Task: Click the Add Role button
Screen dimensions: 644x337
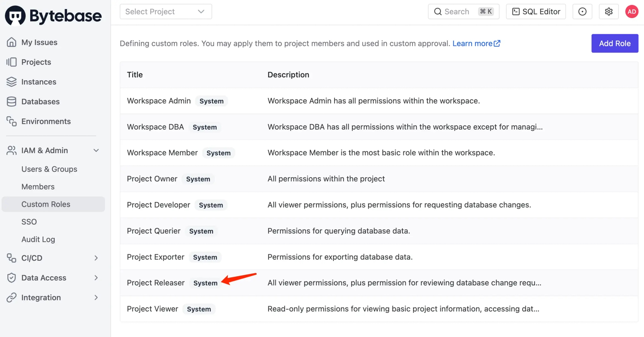Action: click(615, 43)
